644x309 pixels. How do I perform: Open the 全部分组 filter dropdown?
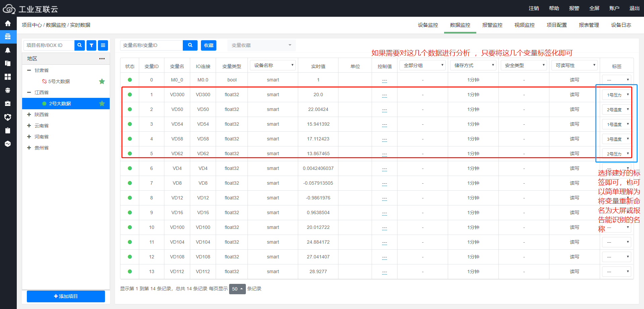pyautogui.click(x=423, y=65)
